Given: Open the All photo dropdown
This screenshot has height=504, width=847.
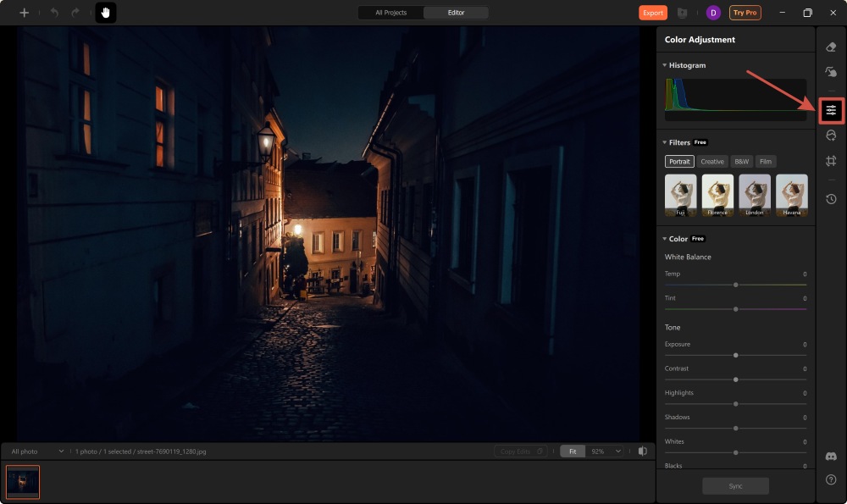Looking at the screenshot, I should 36,451.
